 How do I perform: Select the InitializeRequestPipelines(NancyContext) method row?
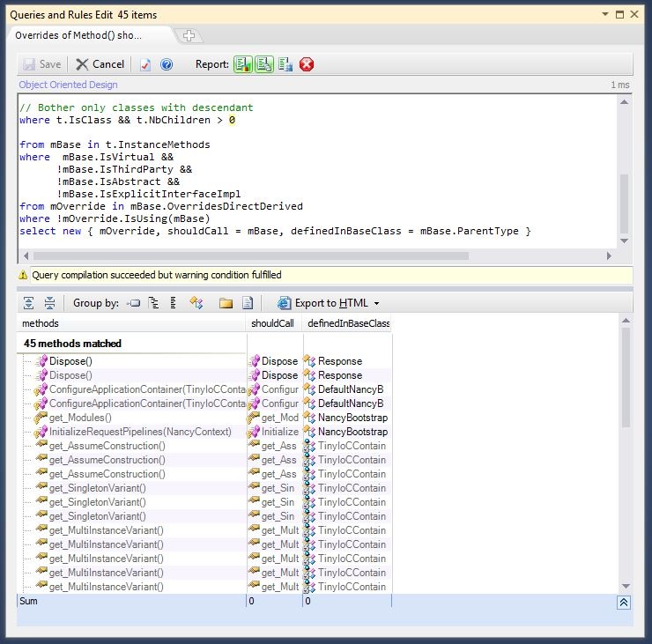click(x=140, y=432)
